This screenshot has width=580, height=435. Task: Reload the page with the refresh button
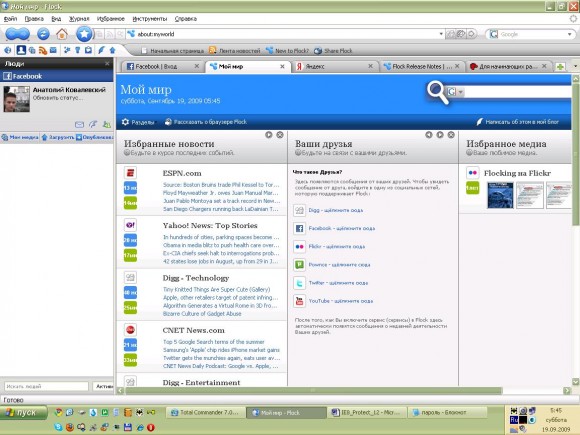43,34
